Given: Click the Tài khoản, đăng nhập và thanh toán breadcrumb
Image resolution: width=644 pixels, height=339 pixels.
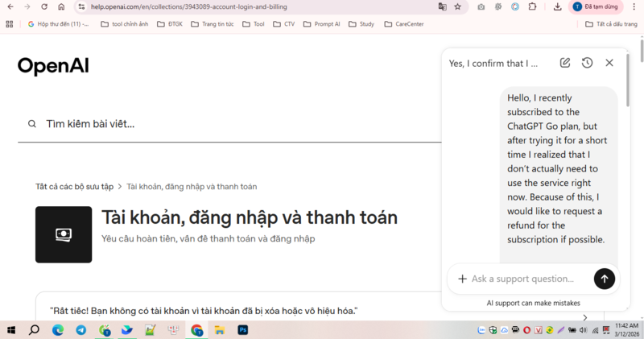Looking at the screenshot, I should coord(192,187).
